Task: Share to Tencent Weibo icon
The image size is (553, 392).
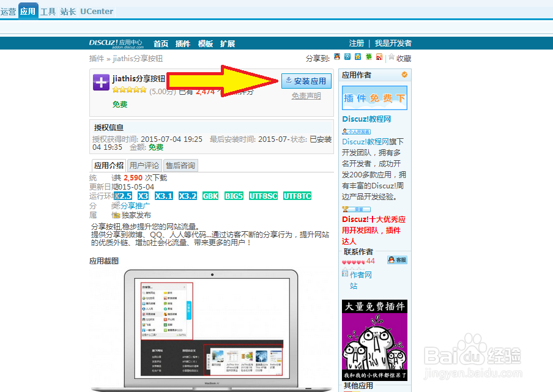Action: coord(347,56)
